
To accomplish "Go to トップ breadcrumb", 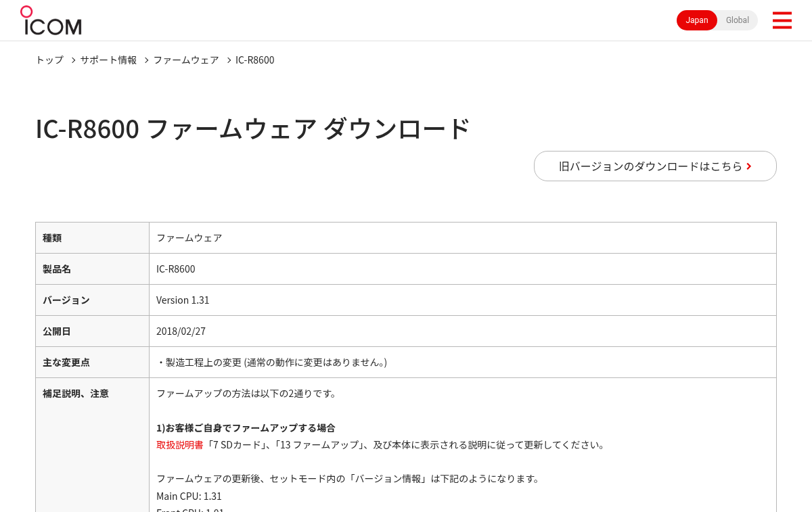I will [49, 60].
